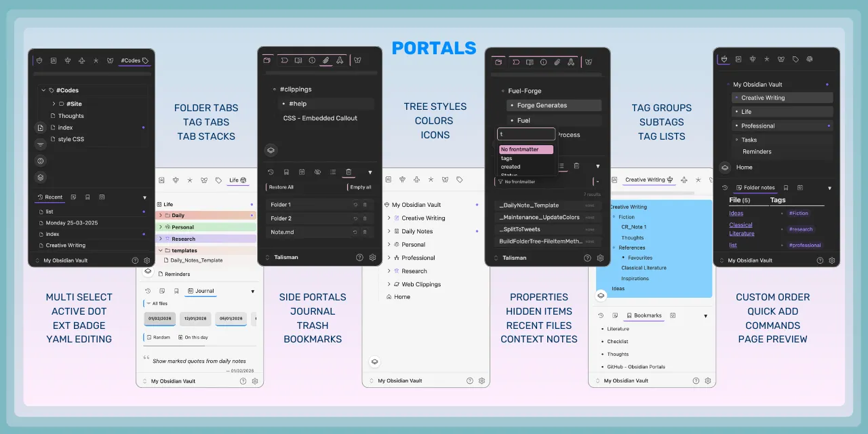Expand the Daily Notes folder

[389, 231]
